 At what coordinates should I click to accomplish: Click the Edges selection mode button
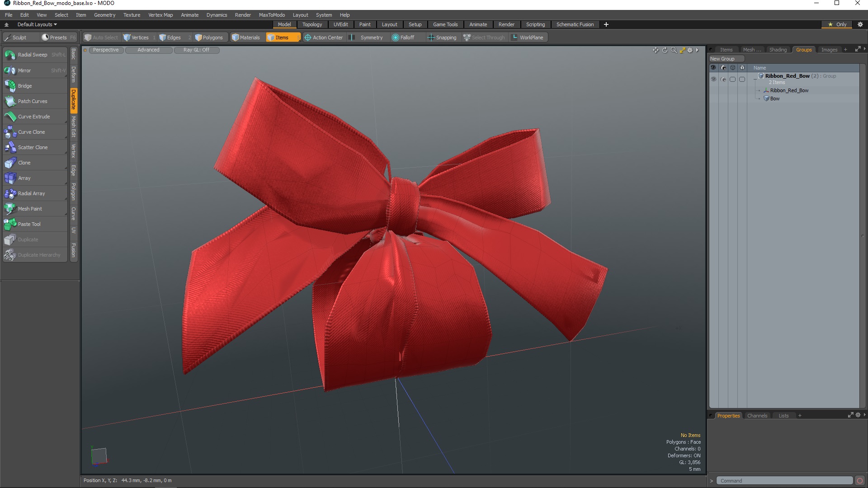point(173,38)
